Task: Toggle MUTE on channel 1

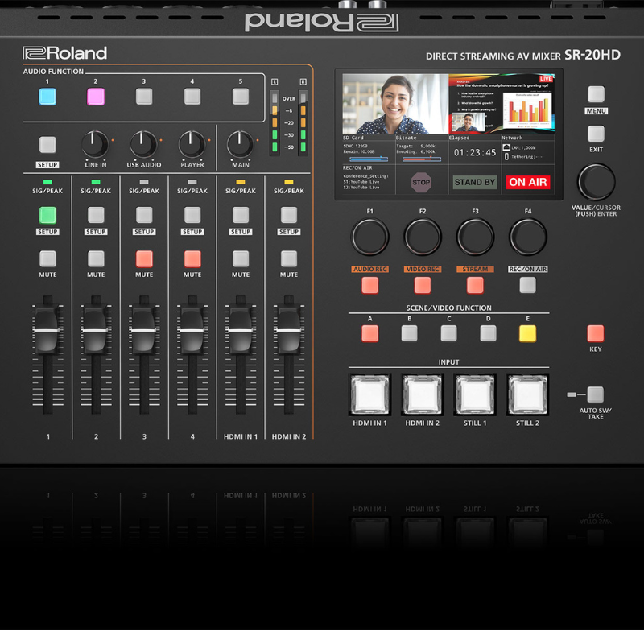Action: point(47,258)
